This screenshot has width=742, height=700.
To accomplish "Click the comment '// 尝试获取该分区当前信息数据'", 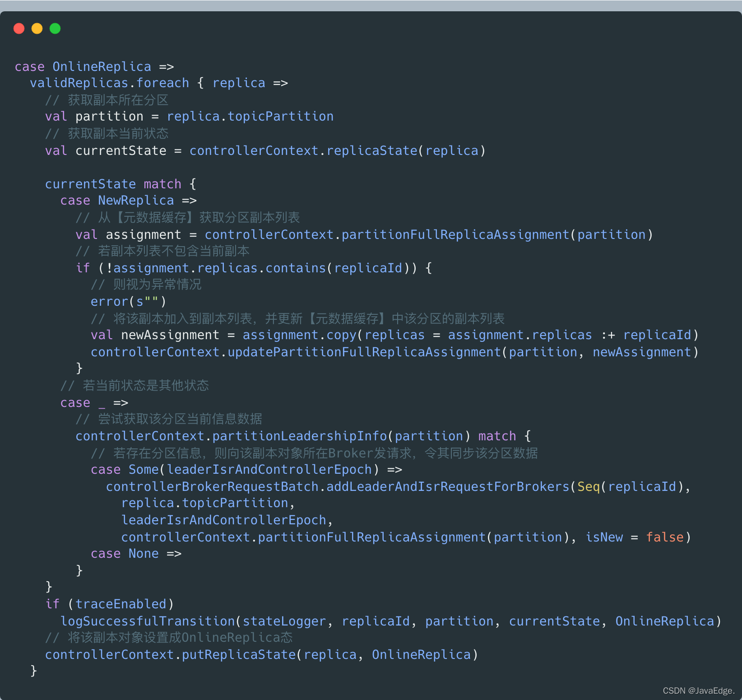I will pyautogui.click(x=169, y=419).
